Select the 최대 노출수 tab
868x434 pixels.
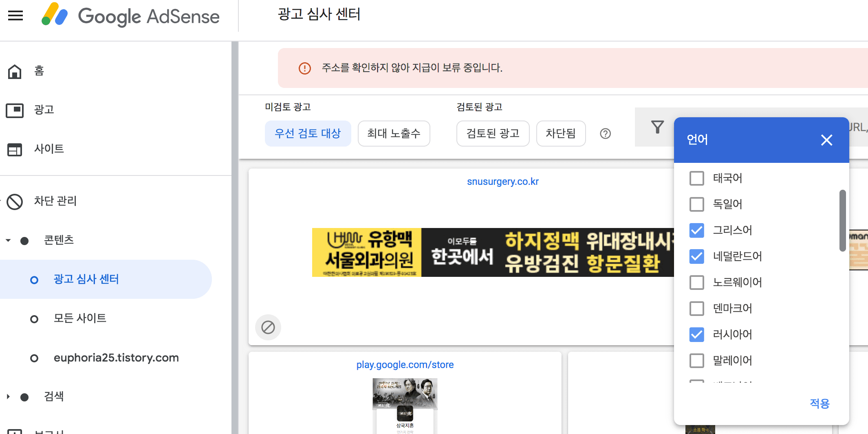(x=394, y=134)
